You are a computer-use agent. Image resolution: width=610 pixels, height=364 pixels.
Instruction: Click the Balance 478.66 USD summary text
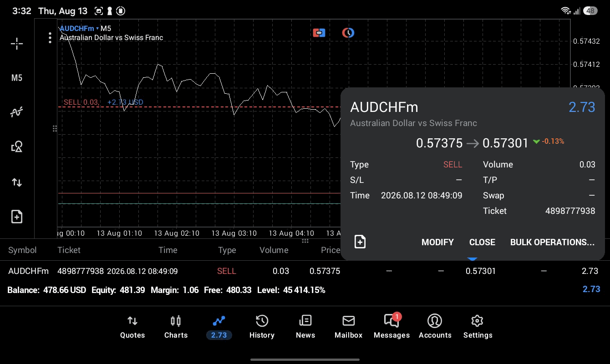tap(46, 290)
